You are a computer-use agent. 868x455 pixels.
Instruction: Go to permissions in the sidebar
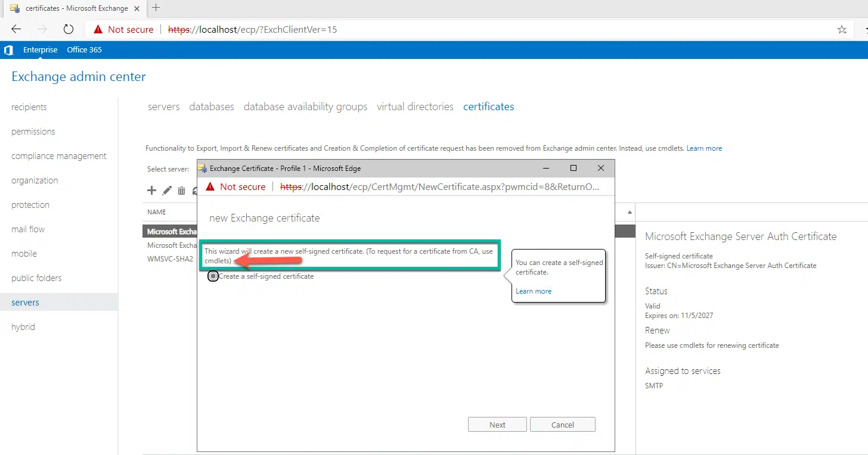coord(33,132)
